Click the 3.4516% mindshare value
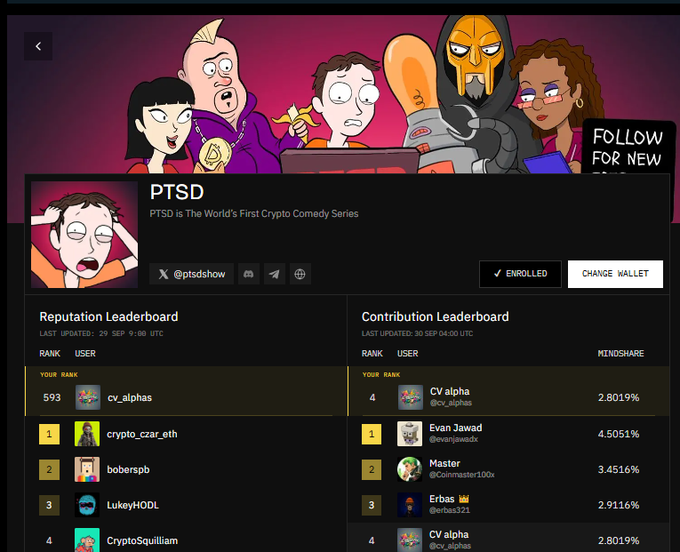680x552 pixels. 618,470
